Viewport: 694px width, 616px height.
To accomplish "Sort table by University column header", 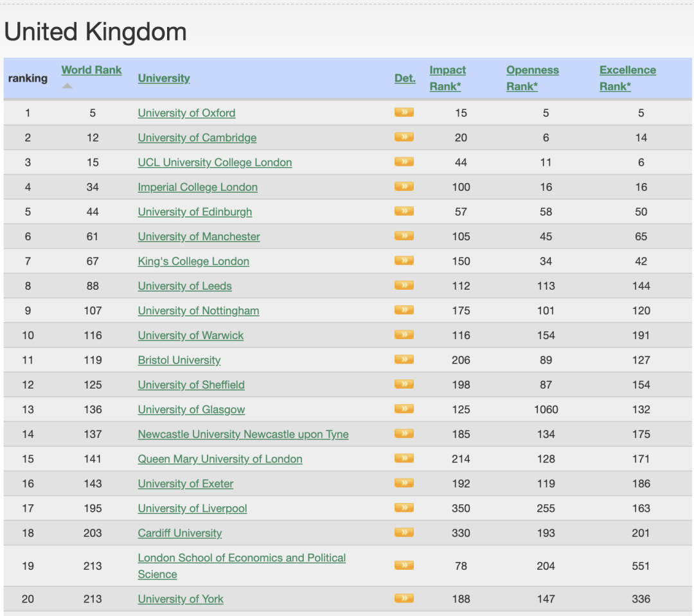I will coord(164,78).
